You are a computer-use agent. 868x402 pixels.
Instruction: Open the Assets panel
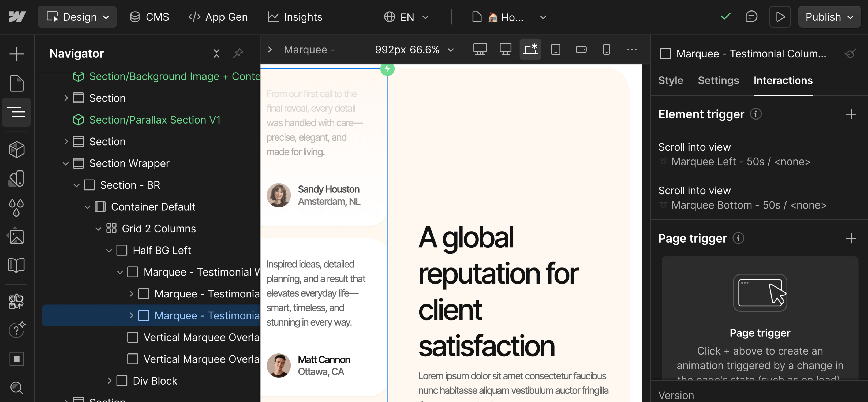16,236
